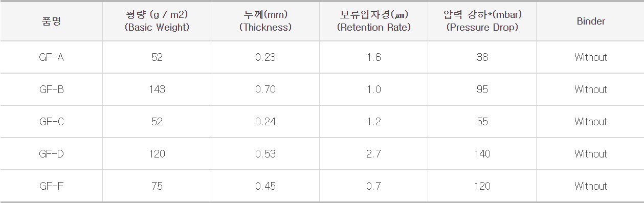Select the 2.7 retention rate value
The image size is (644, 203).
(374, 154)
